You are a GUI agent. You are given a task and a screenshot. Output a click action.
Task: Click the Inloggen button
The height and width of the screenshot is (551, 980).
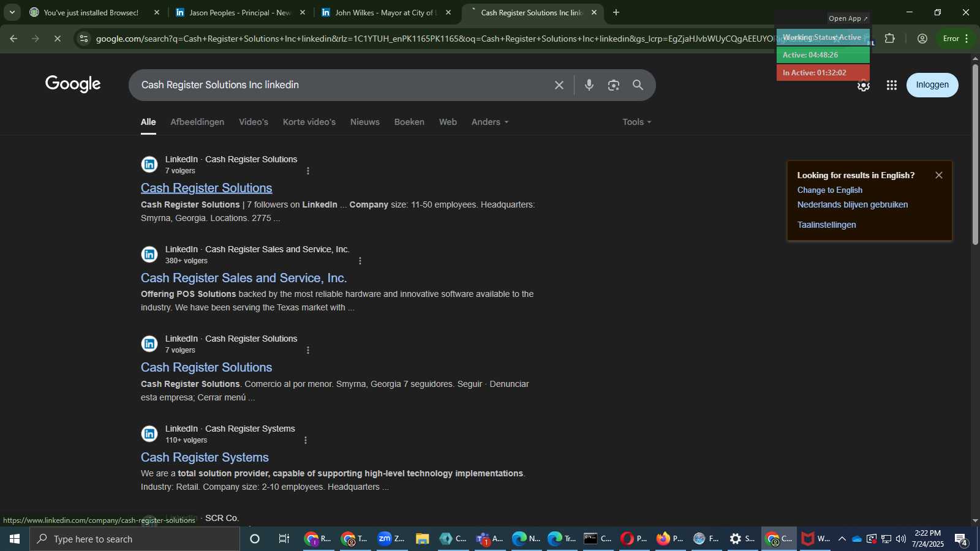point(932,85)
